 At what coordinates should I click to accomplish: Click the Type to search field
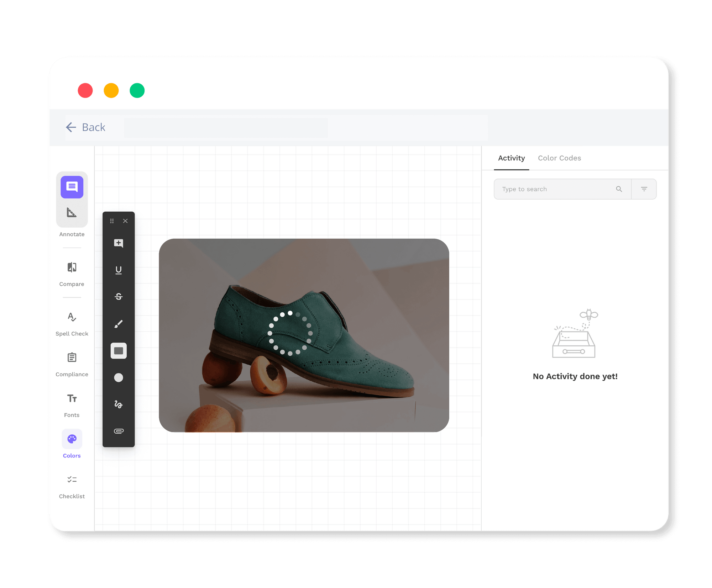(x=552, y=189)
